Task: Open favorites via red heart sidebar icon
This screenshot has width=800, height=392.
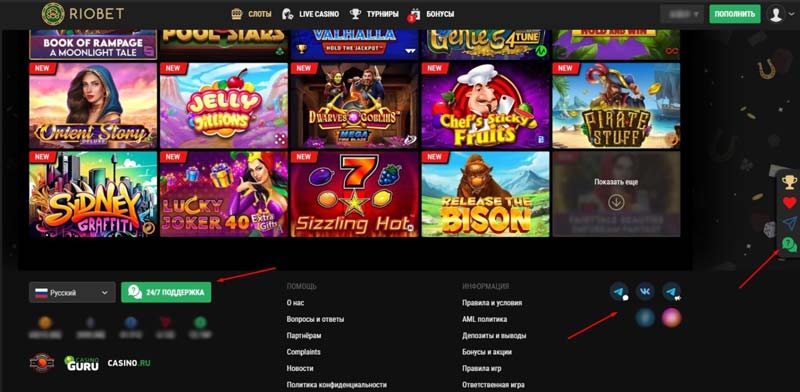Action: 789,203
